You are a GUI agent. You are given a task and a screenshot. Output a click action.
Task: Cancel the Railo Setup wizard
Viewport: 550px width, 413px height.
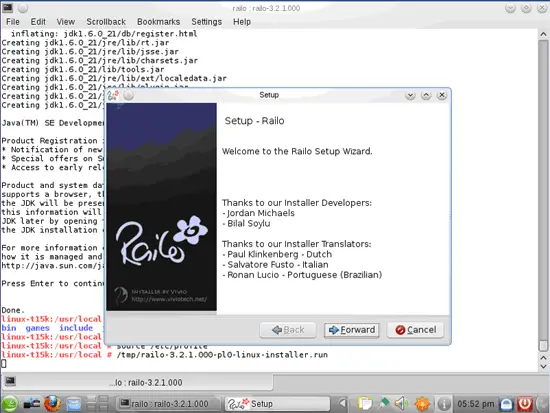[x=415, y=330]
